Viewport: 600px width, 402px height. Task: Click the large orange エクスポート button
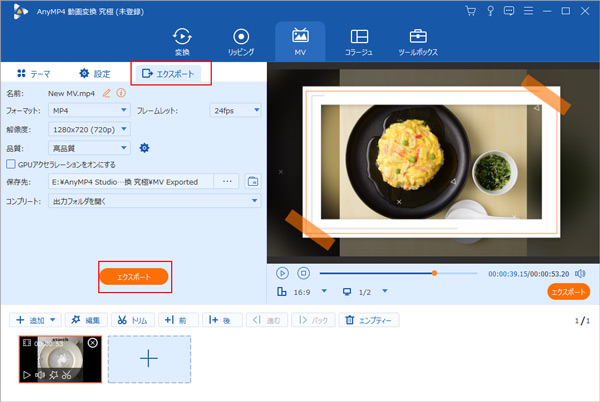pos(134,277)
